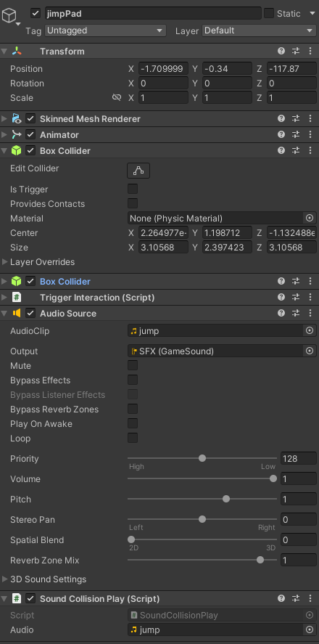Enable Loop checkbox
319x644 pixels.
coord(133,438)
